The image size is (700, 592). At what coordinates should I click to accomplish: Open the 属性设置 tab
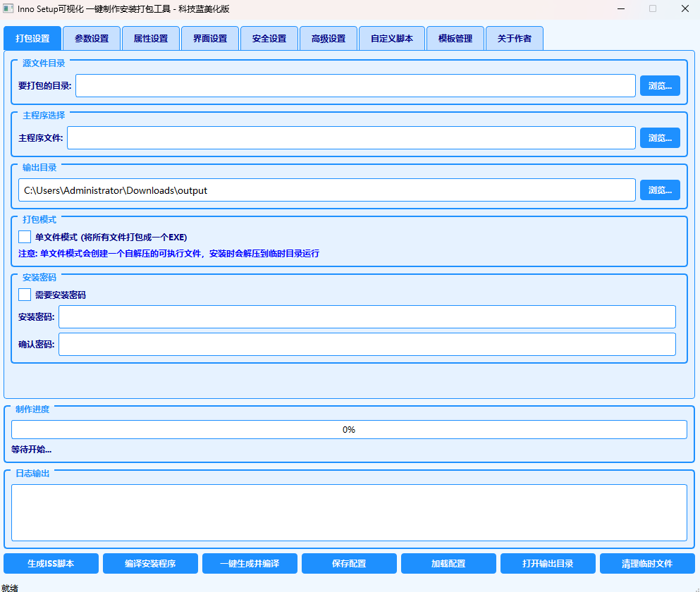[x=151, y=39]
